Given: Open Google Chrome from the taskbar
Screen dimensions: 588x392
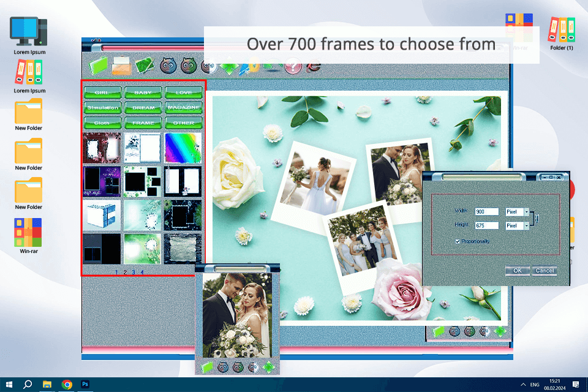Looking at the screenshot, I should tap(67, 385).
